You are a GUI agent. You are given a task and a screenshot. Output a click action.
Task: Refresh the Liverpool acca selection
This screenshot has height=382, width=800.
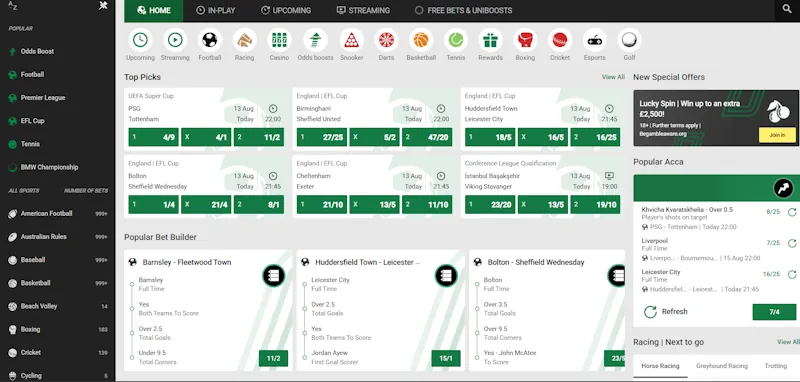tap(792, 243)
